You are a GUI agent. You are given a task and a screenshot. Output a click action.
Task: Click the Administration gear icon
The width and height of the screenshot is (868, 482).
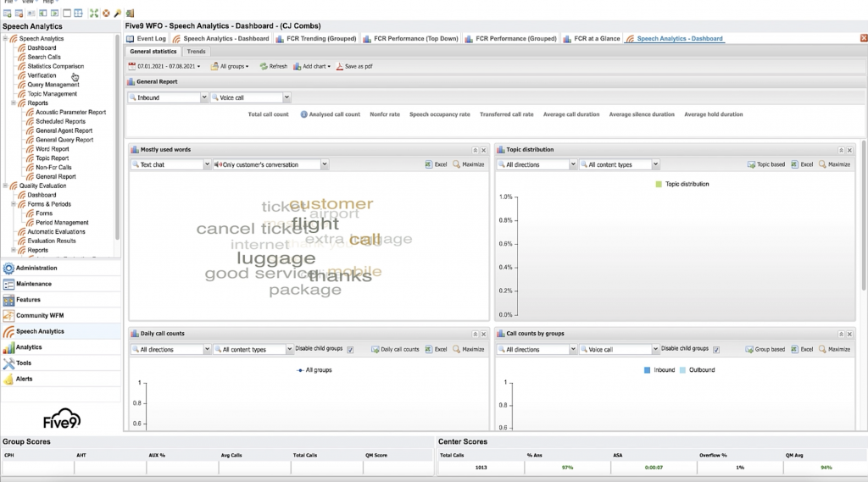9,269
